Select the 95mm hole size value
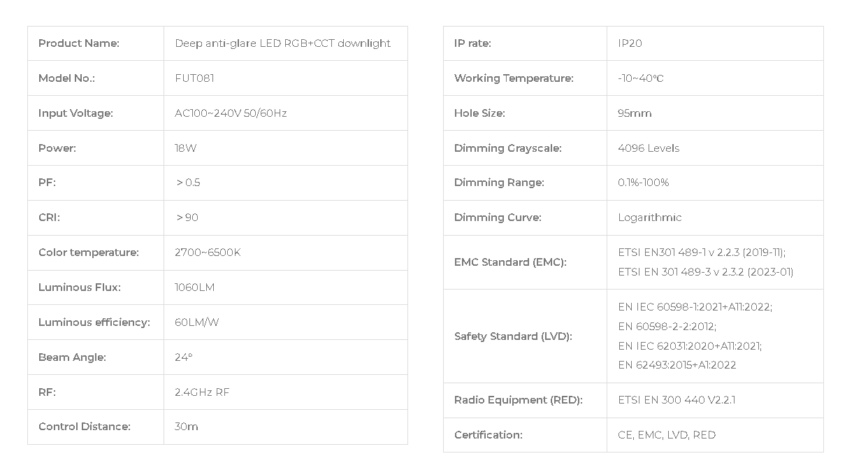Viewport: 868px width, 470px height. [x=635, y=113]
